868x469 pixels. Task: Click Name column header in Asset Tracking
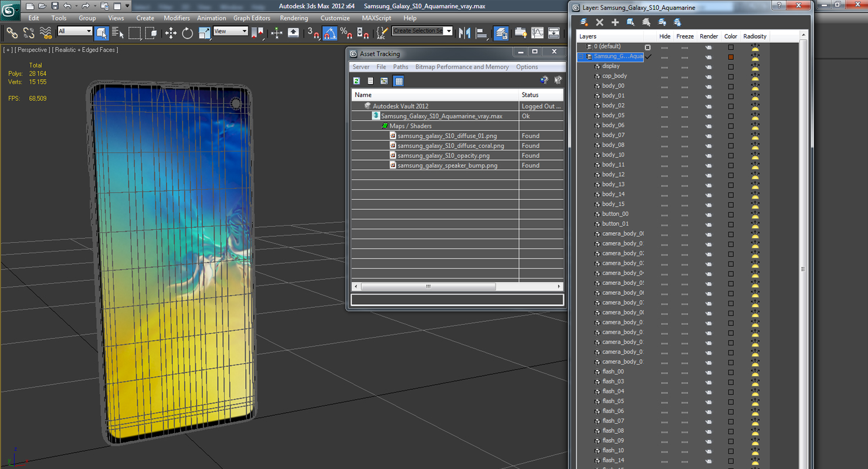click(435, 95)
